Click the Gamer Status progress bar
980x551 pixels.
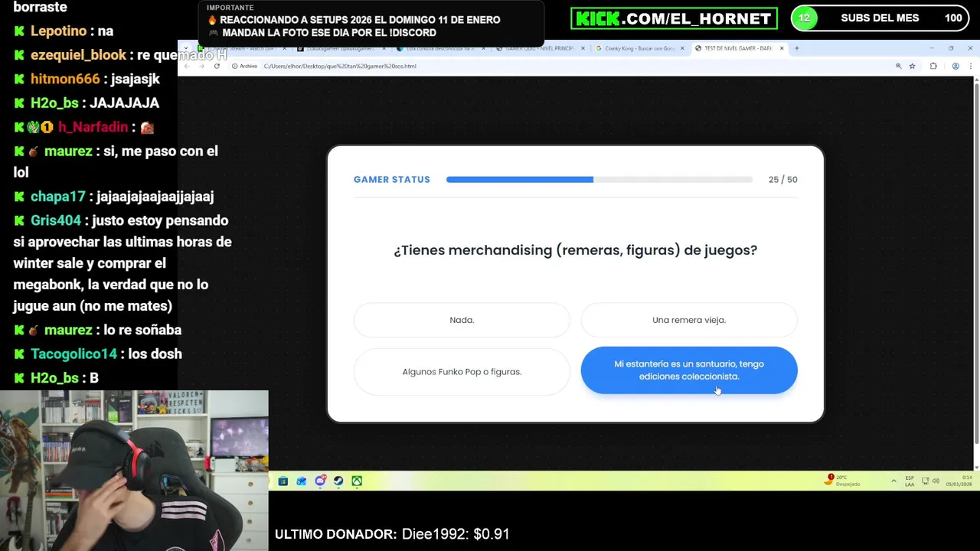click(x=599, y=180)
